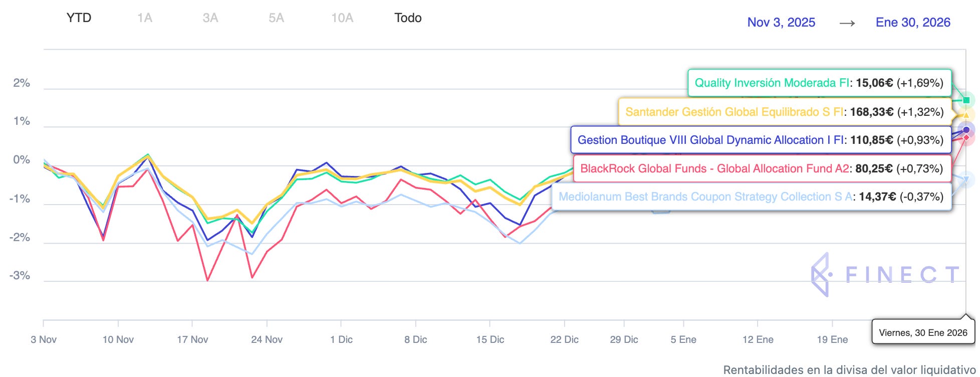Click the 8 Dic axis label
Image resolution: width=980 pixels, height=377 pixels.
pyautogui.click(x=416, y=340)
